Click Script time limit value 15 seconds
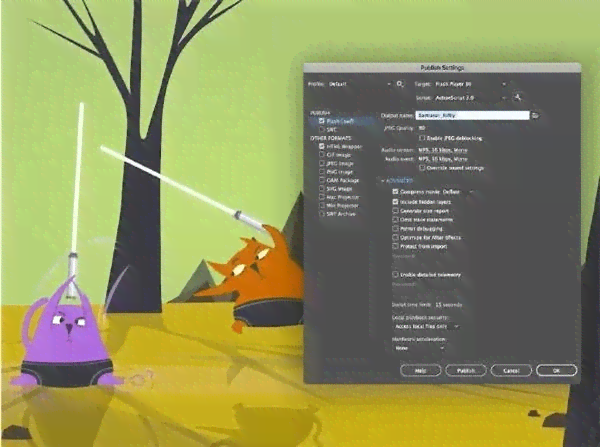 click(449, 305)
